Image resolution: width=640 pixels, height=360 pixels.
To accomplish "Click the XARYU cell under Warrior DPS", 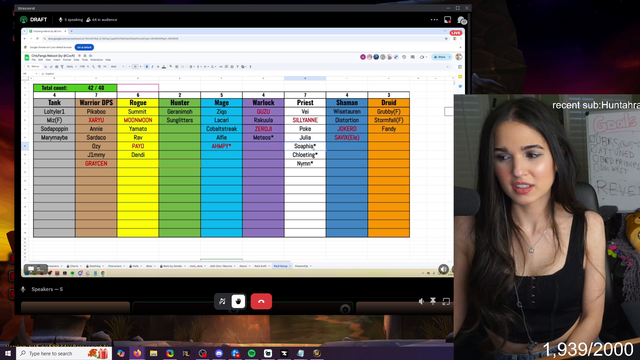I will (x=96, y=120).
